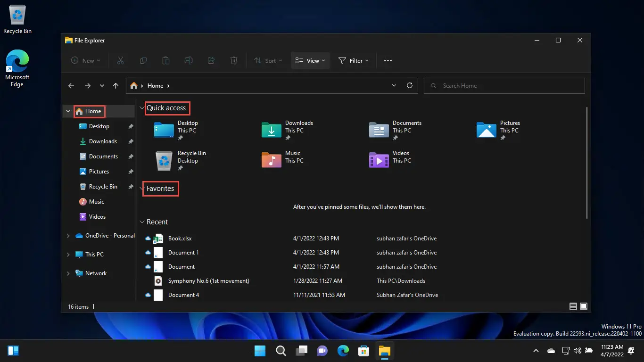Select Symphony No.6 (1st movement) file
Viewport: 644px width, 362px height.
(x=208, y=281)
